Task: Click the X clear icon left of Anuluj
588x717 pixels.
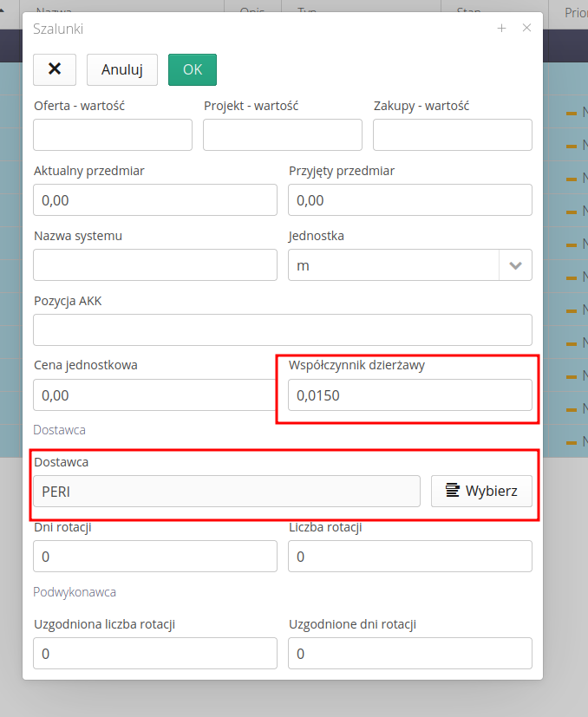Action: [x=54, y=69]
